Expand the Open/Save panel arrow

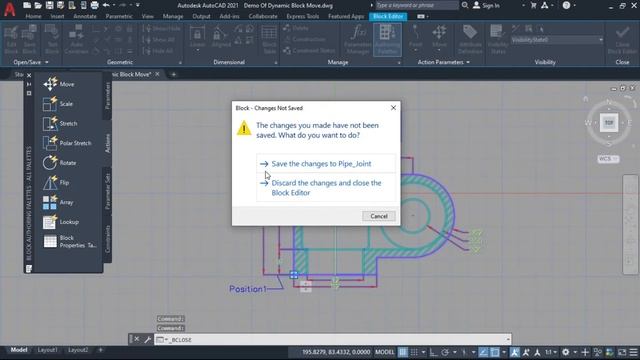(x=47, y=62)
